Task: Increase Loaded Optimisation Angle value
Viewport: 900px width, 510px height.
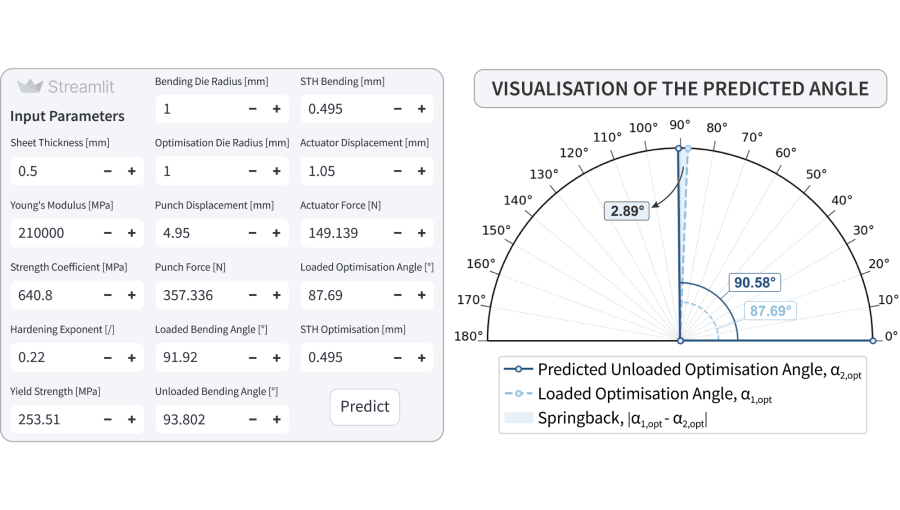Action: click(421, 295)
